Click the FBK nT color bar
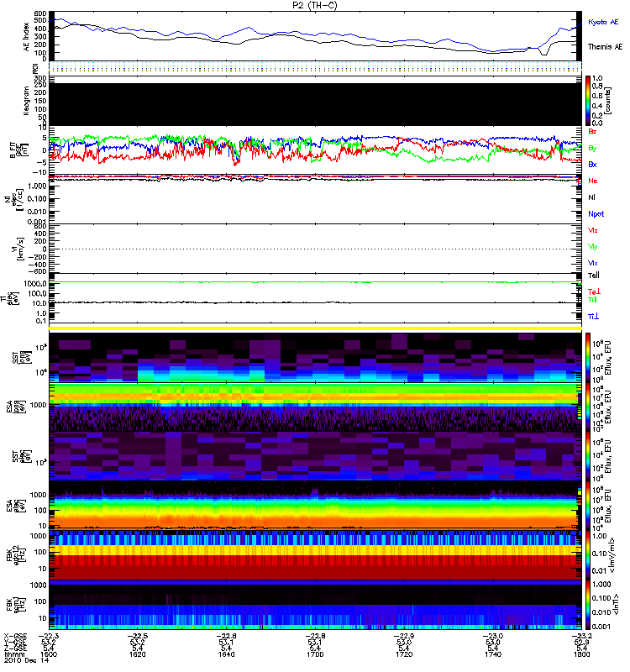Viewport: 630px width, 672px height. pyautogui.click(x=588, y=605)
